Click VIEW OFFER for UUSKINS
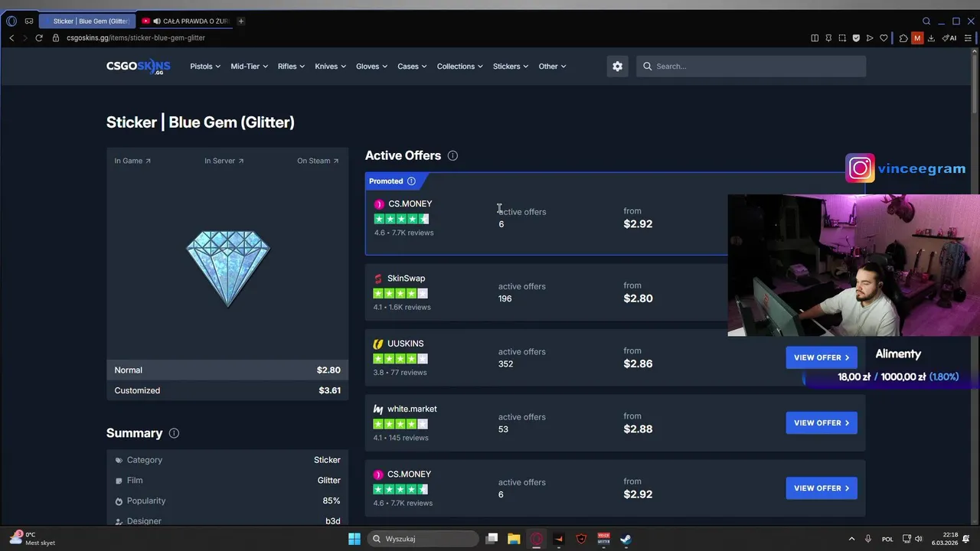980x551 pixels. click(822, 357)
